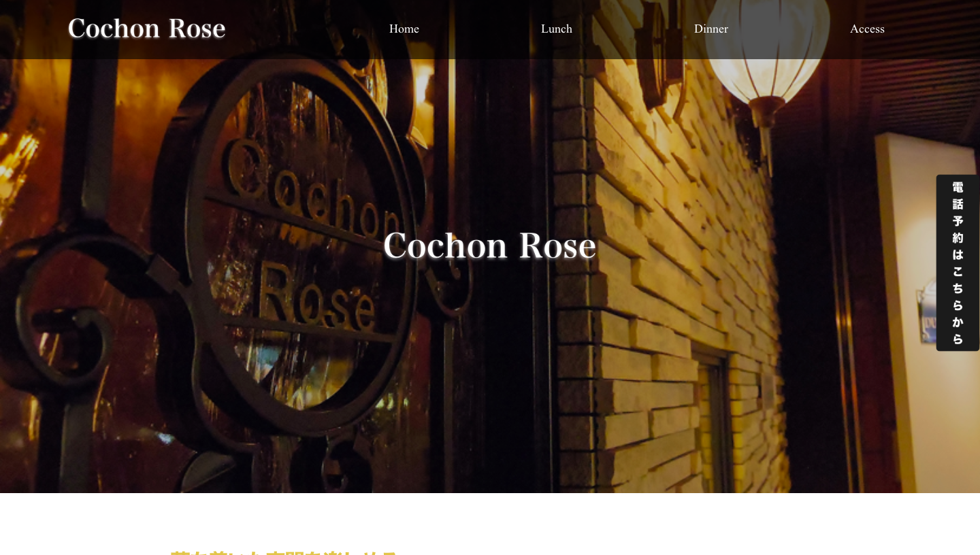The image size is (980, 555).
Task: Click the から characters on the side tab
Action: click(958, 331)
